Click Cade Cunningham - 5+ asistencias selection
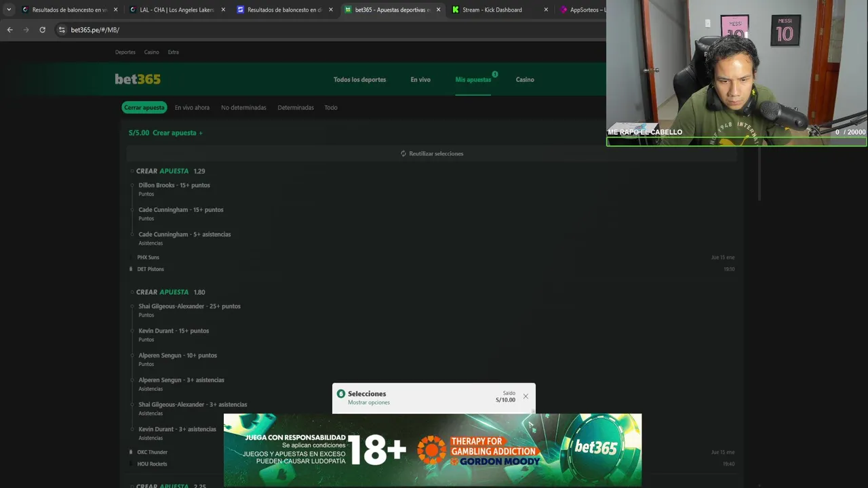Viewport: 868px width, 488px height. (184, 235)
